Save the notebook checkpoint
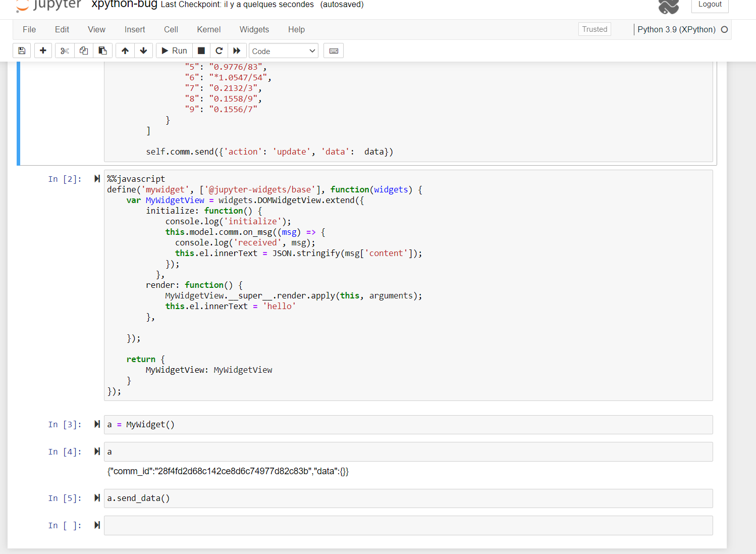 [x=22, y=51]
